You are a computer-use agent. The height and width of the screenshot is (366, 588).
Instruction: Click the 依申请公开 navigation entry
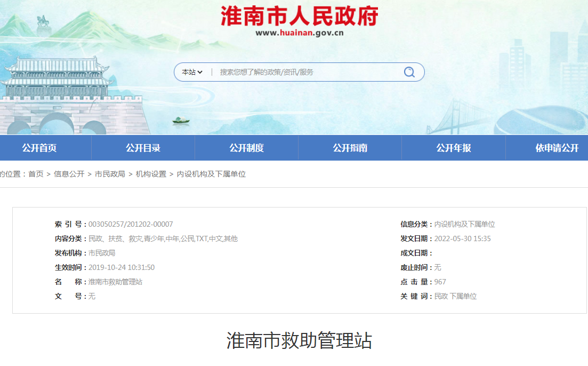click(557, 148)
